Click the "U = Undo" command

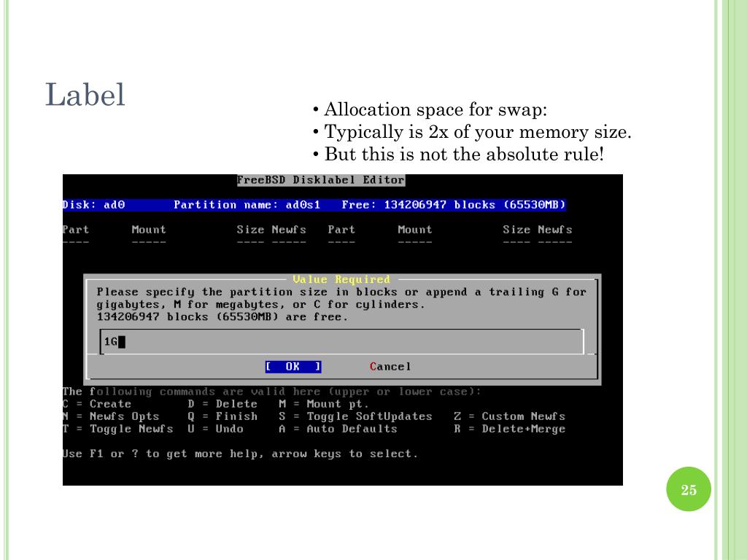pos(215,429)
